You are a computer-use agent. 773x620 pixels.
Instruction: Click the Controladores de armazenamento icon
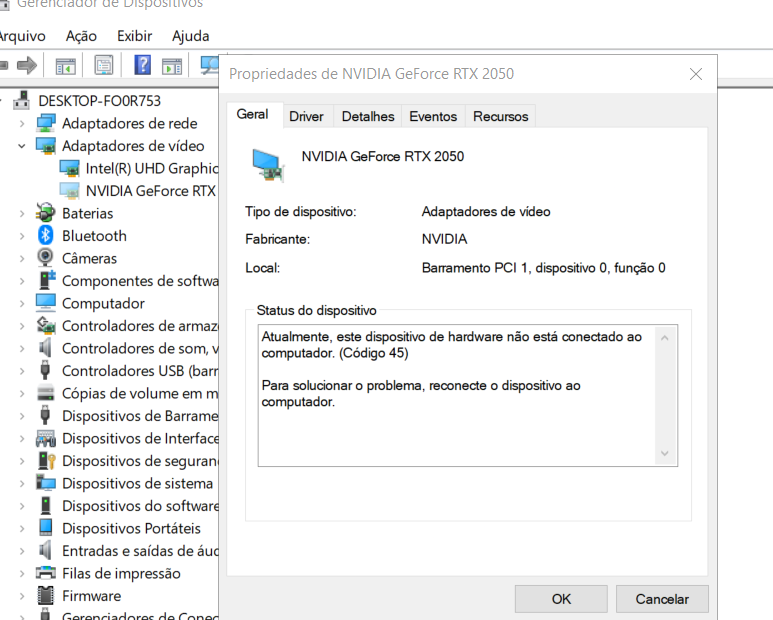[46, 325]
